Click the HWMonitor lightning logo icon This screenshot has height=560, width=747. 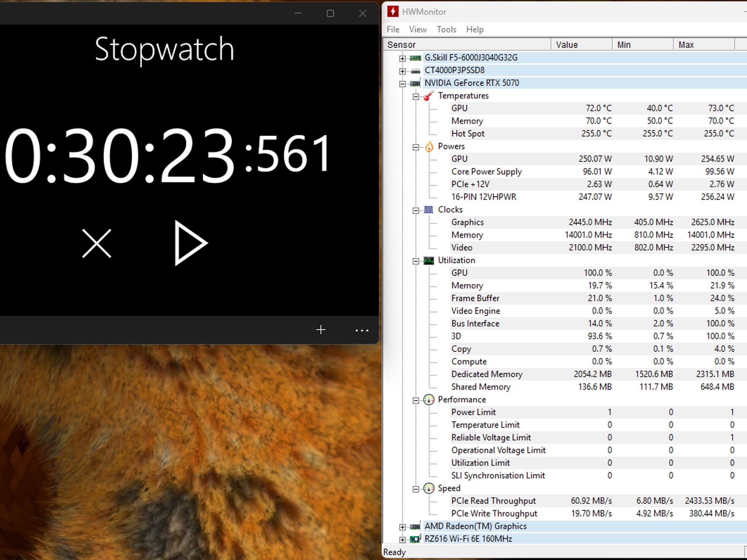coord(393,12)
